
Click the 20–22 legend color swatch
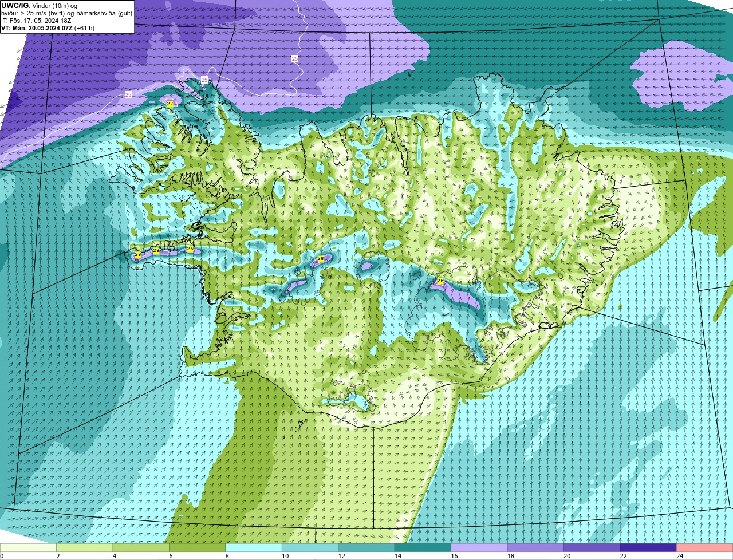(592, 548)
